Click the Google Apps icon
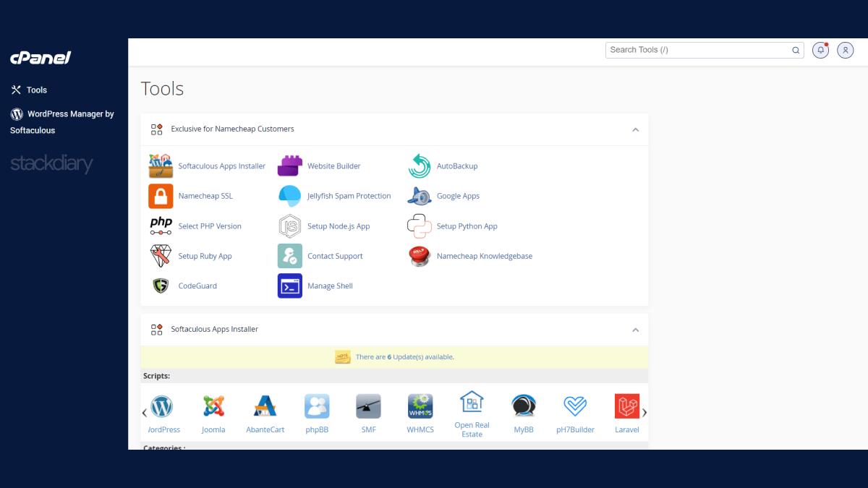This screenshot has width=868, height=488. coord(420,196)
